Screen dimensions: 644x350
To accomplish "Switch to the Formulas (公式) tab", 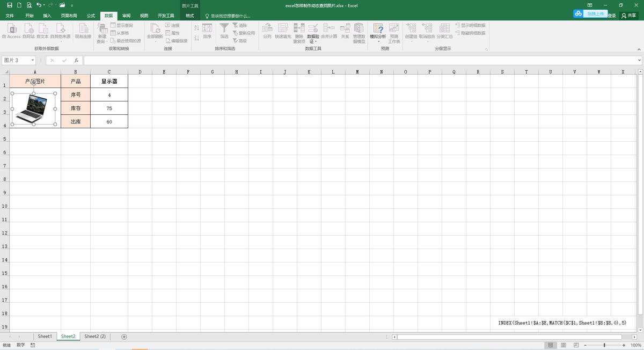I will [91, 16].
